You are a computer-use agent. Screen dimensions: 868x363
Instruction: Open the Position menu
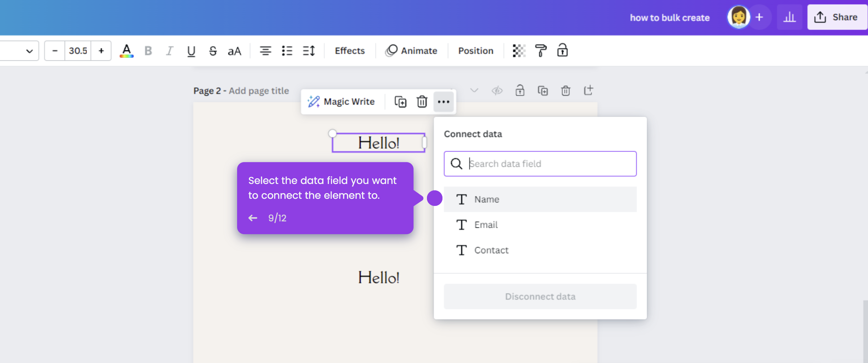(476, 50)
